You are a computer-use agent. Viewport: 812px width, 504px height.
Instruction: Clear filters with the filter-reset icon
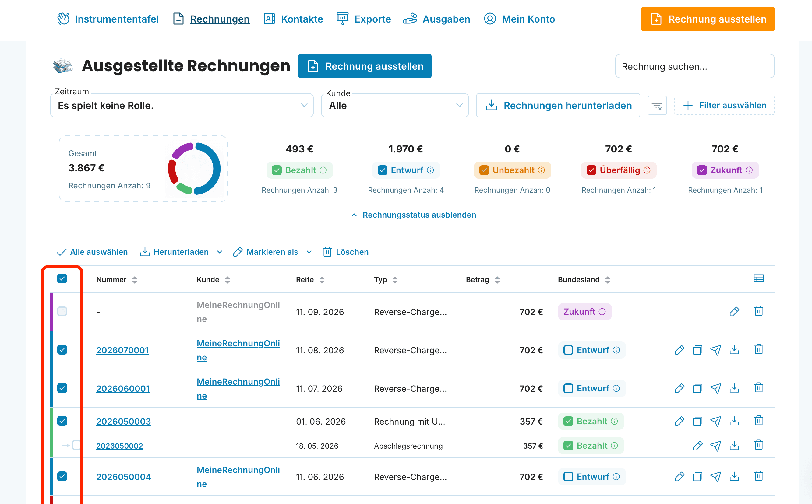(657, 106)
